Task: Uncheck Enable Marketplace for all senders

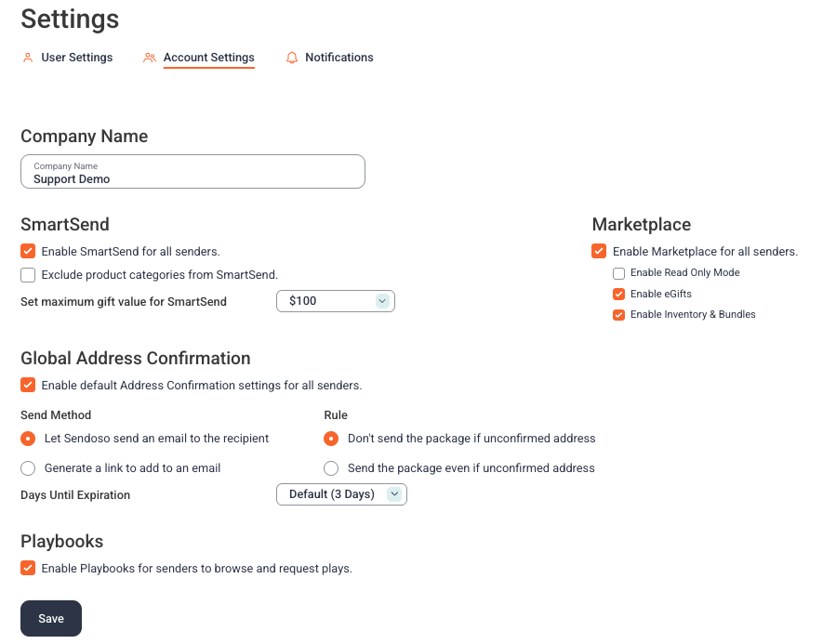Action: [599, 251]
